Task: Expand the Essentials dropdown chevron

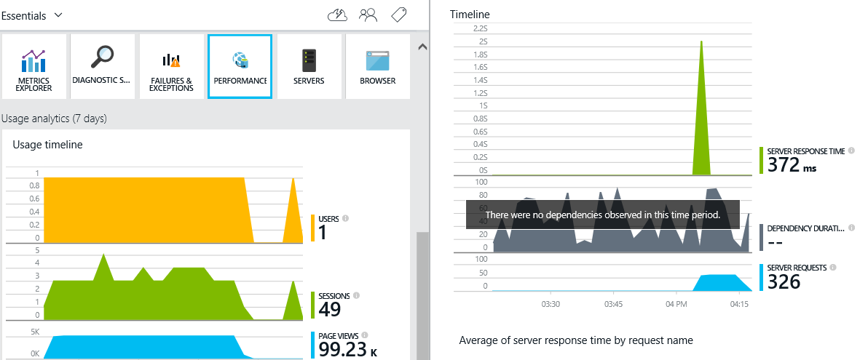Action: (58, 15)
